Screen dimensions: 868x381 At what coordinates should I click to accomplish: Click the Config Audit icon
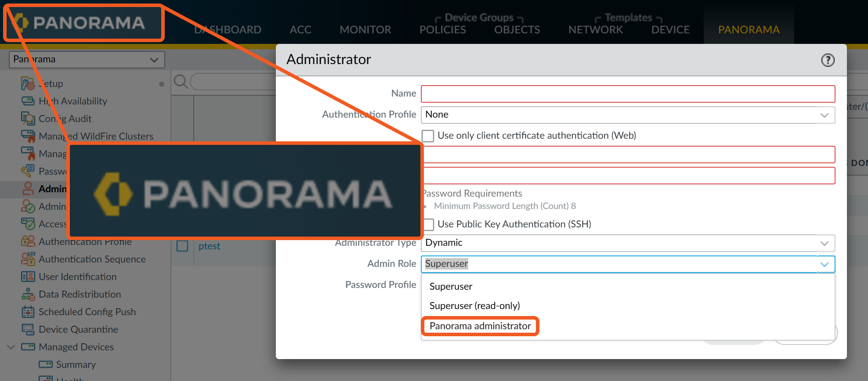point(28,119)
